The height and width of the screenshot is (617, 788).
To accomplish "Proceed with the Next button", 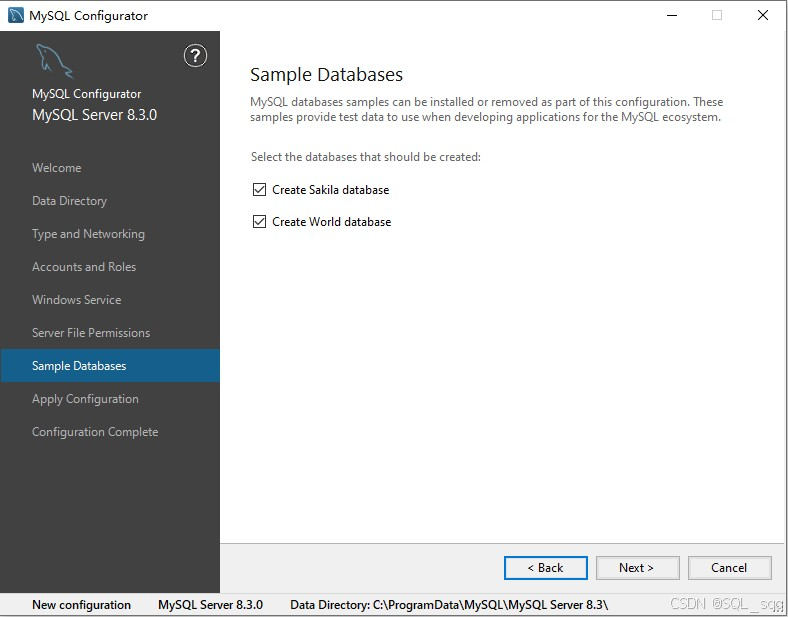I will point(637,568).
